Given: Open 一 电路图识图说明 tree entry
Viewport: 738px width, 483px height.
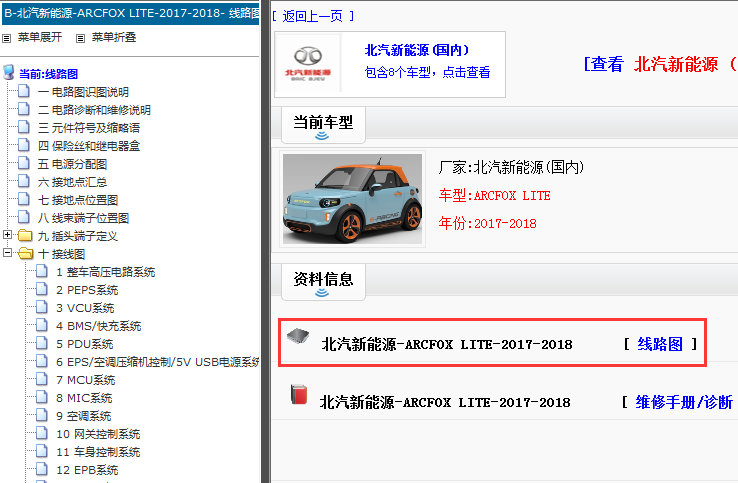Looking at the screenshot, I should (x=83, y=92).
